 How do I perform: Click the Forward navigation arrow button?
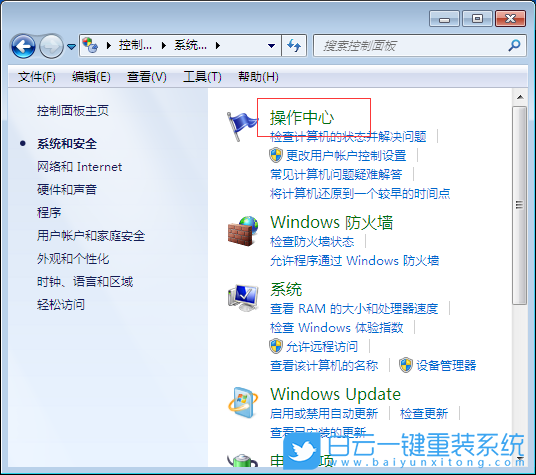[51, 46]
